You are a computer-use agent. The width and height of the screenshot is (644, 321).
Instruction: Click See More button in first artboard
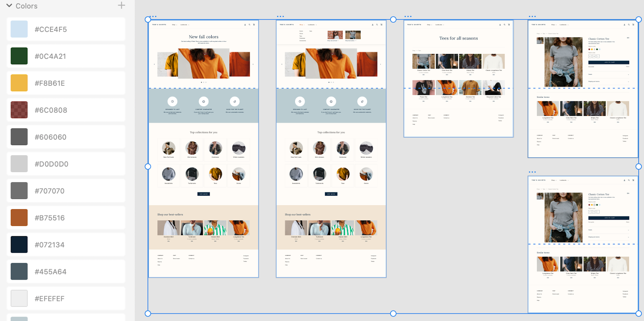(x=203, y=194)
